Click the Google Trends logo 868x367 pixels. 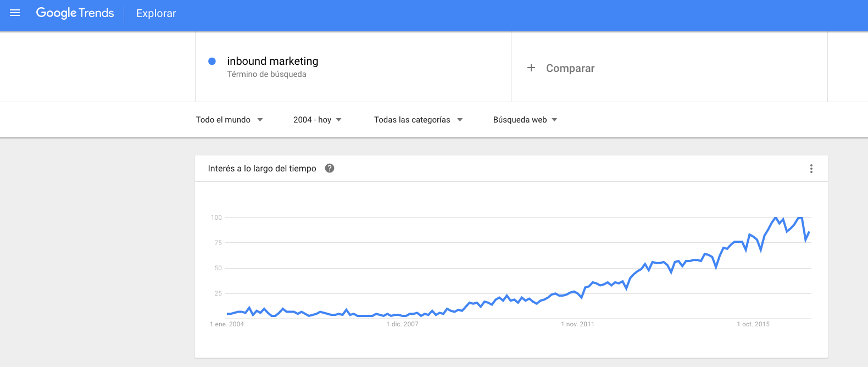click(75, 13)
